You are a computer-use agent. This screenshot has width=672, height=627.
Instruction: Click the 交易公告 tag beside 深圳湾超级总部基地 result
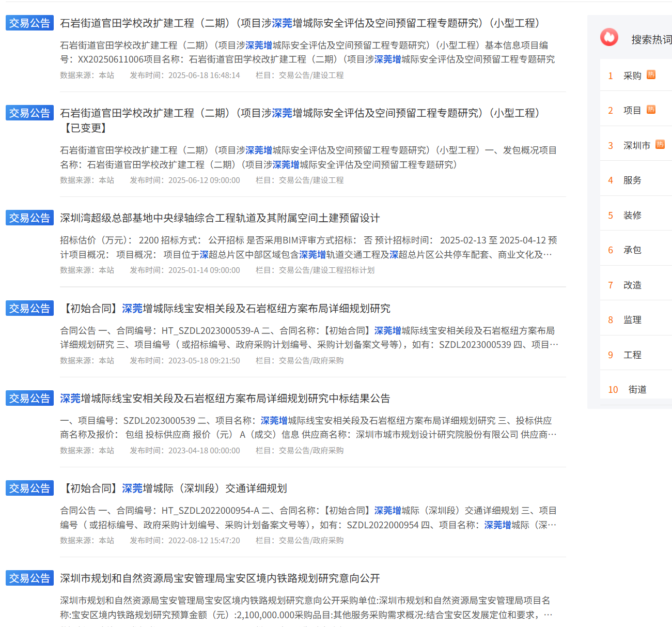click(29, 218)
